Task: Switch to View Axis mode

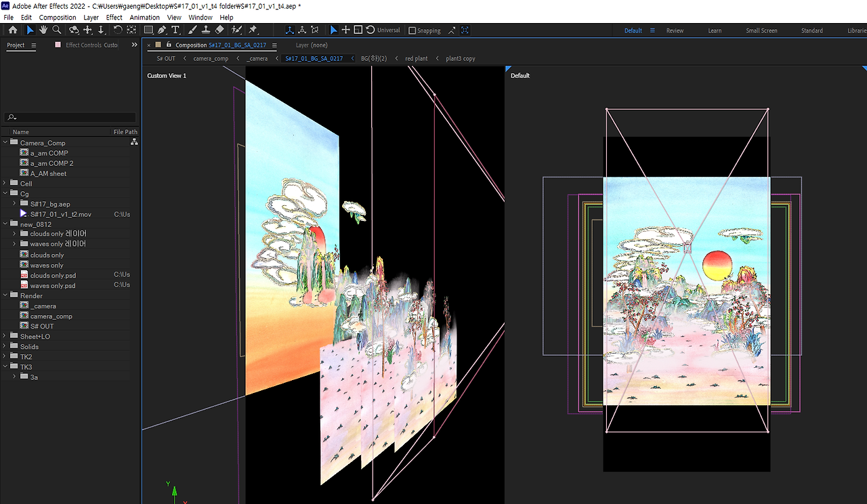Action: coord(314,30)
